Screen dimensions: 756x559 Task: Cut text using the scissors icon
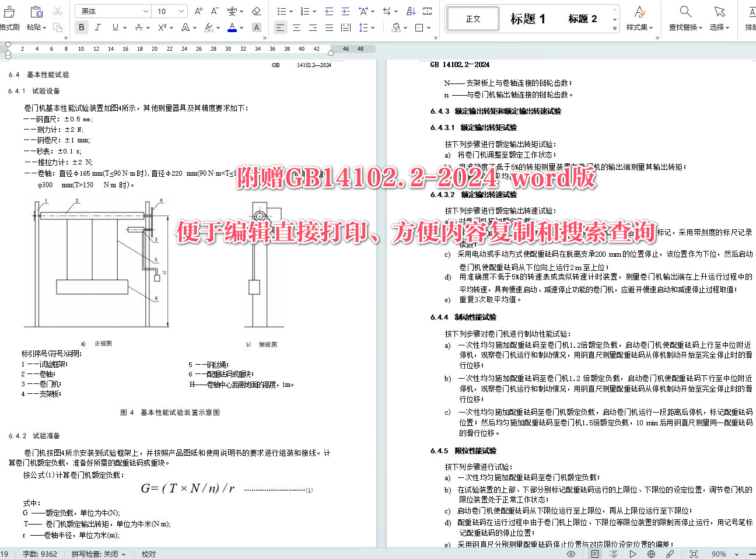pyautogui.click(x=57, y=12)
